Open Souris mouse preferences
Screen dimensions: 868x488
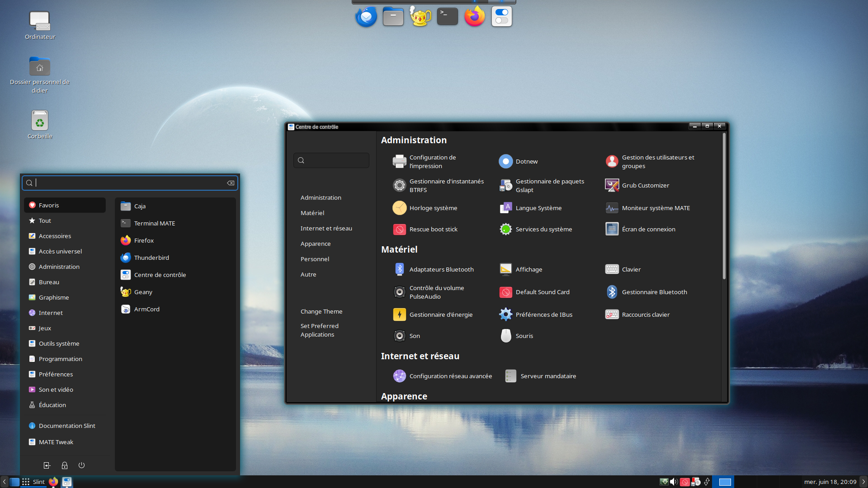click(524, 336)
